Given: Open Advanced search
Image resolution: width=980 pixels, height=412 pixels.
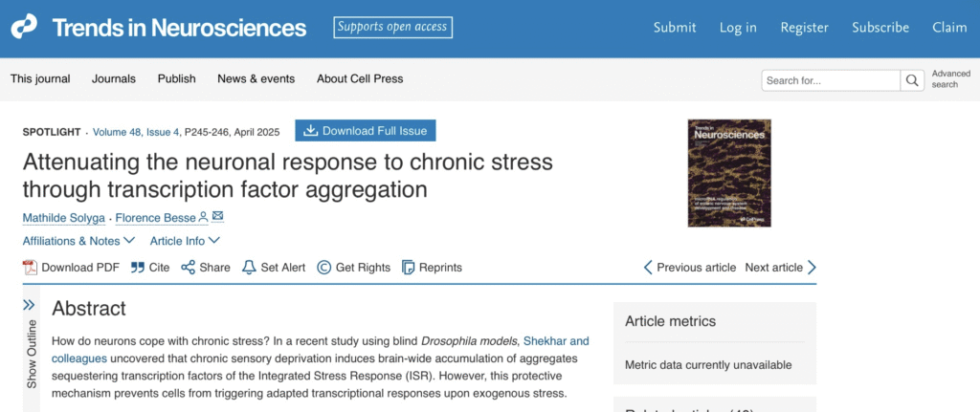Looking at the screenshot, I should pyautogui.click(x=950, y=78).
